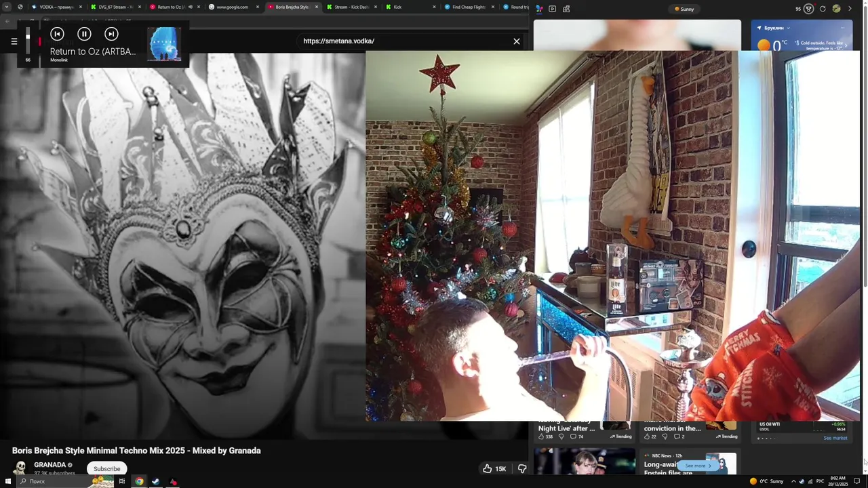Image resolution: width=868 pixels, height=488 pixels.
Task: Subscribe to the GRANADA channel
Action: [106, 468]
